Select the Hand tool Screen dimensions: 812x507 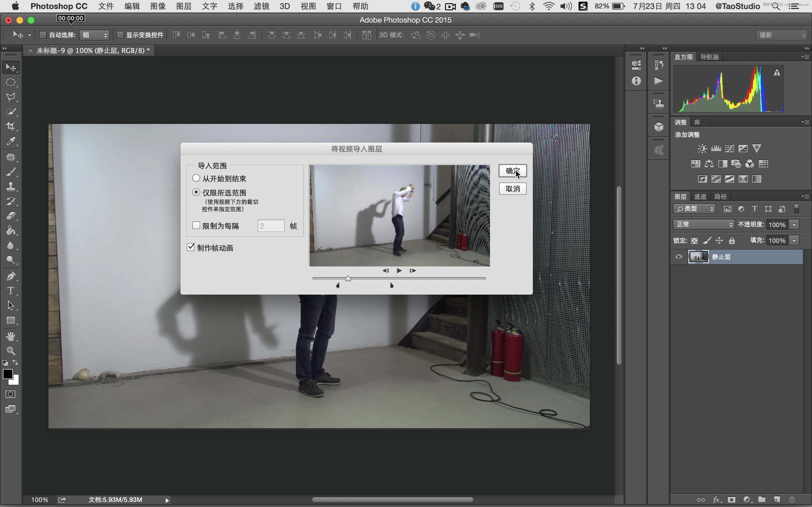point(11,336)
